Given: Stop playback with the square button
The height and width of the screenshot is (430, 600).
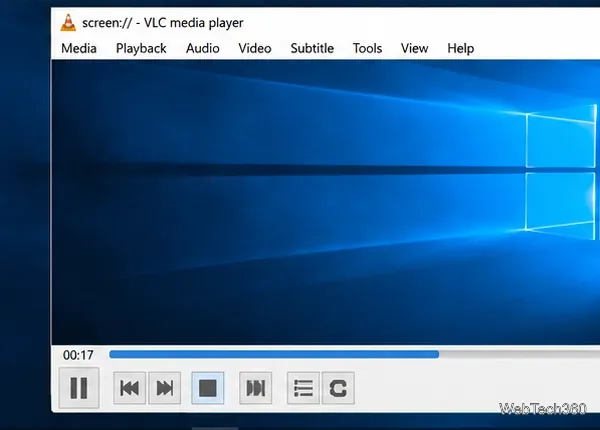Looking at the screenshot, I should [x=208, y=388].
